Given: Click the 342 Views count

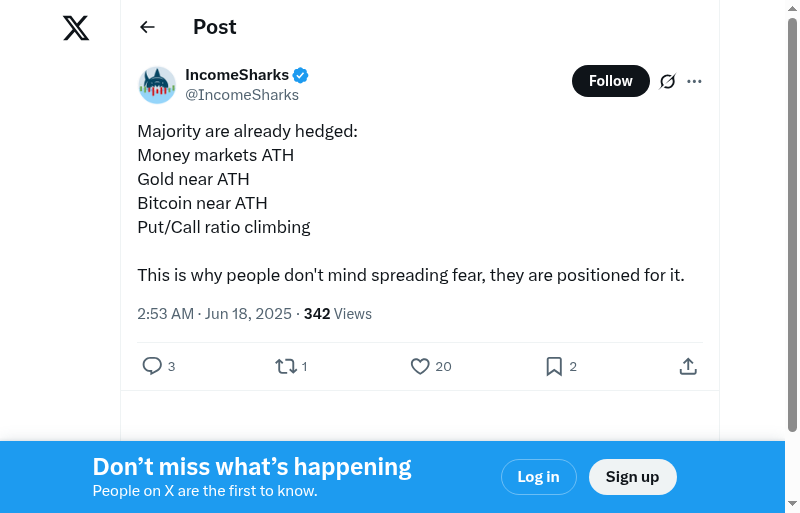Looking at the screenshot, I should click(338, 314).
